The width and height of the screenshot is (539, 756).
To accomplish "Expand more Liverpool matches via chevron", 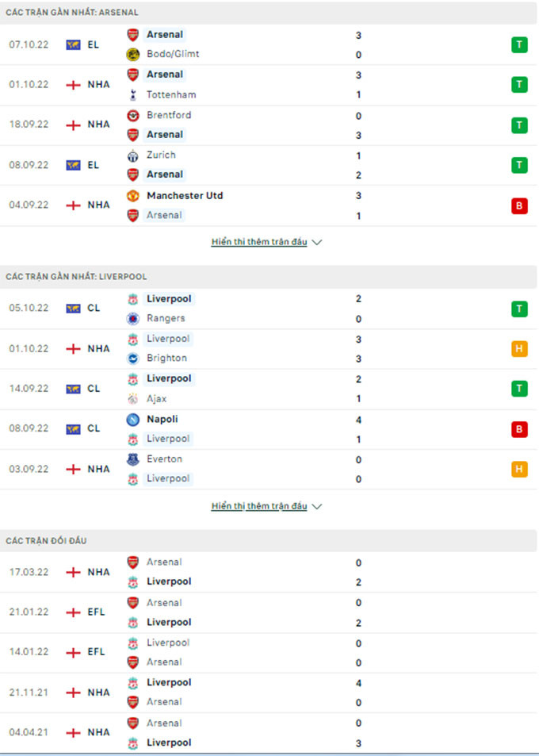I will click(317, 506).
